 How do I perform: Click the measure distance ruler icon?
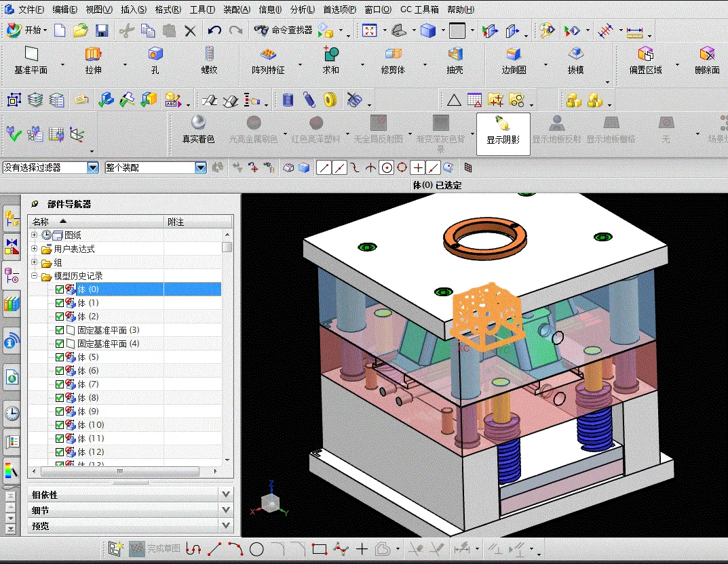pos(634,32)
